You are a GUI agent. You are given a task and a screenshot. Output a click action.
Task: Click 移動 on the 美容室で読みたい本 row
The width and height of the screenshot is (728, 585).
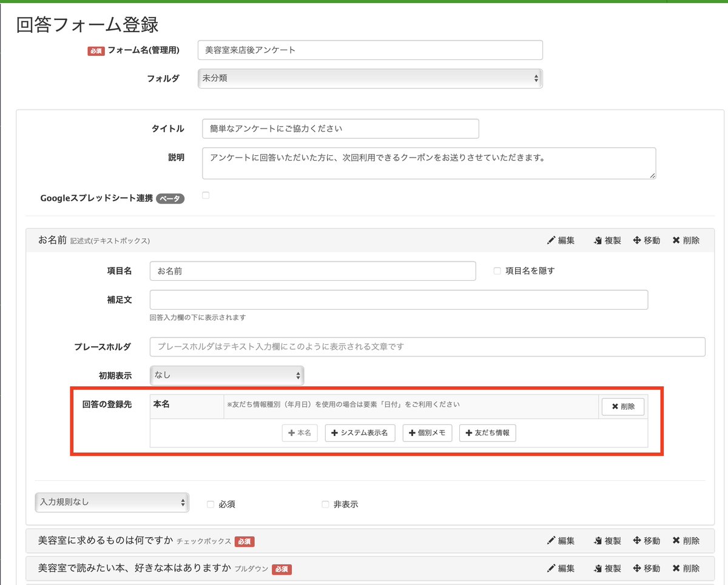647,569
